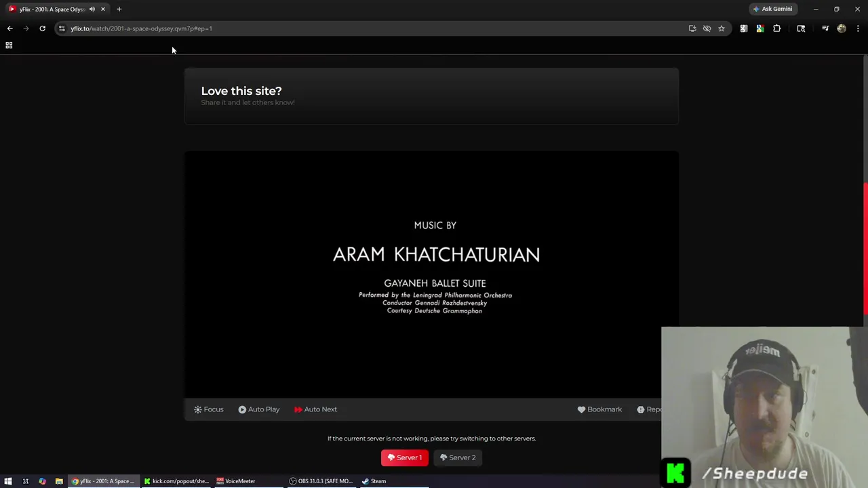
Task: Install app icon in address bar
Action: (692, 28)
